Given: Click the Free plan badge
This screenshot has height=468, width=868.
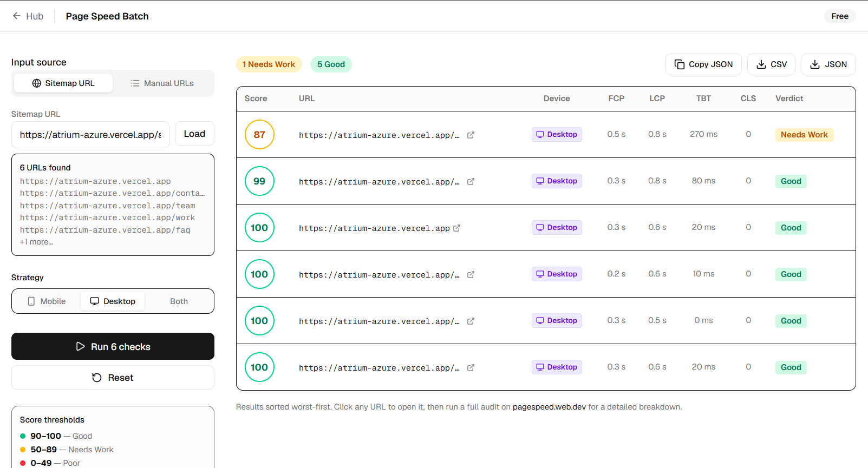Looking at the screenshot, I should (x=840, y=16).
